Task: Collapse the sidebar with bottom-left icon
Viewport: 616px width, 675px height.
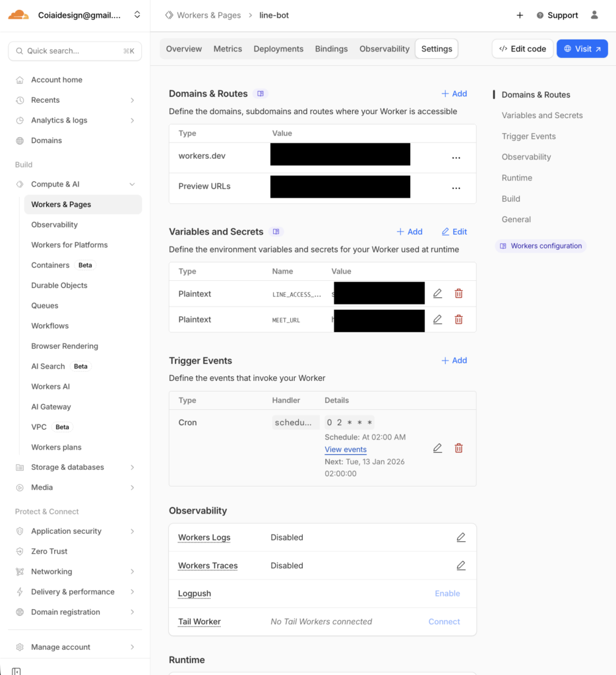Action: [x=16, y=671]
